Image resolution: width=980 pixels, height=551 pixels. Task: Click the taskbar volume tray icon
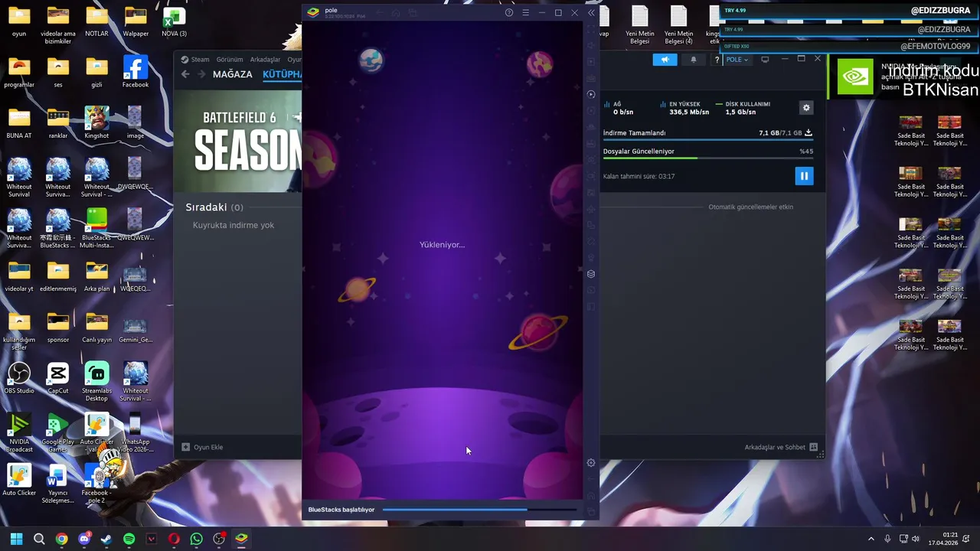point(916,539)
